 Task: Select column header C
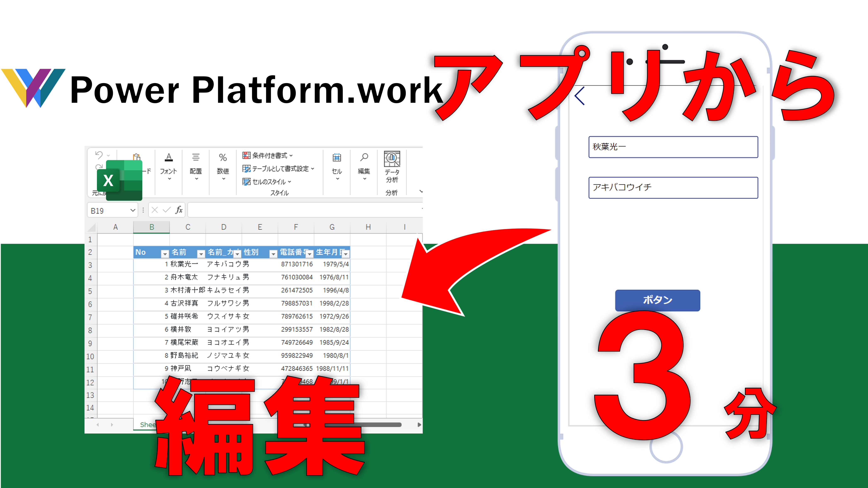(x=188, y=227)
